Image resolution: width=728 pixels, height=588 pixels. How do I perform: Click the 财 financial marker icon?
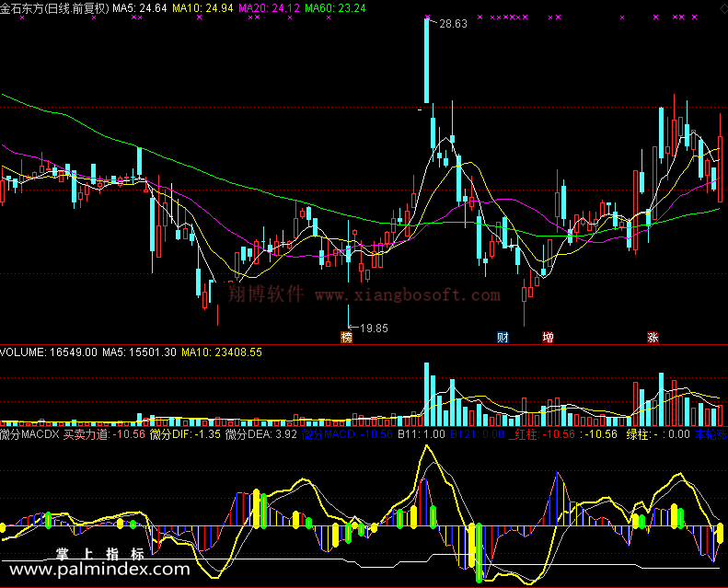pyautogui.click(x=503, y=338)
